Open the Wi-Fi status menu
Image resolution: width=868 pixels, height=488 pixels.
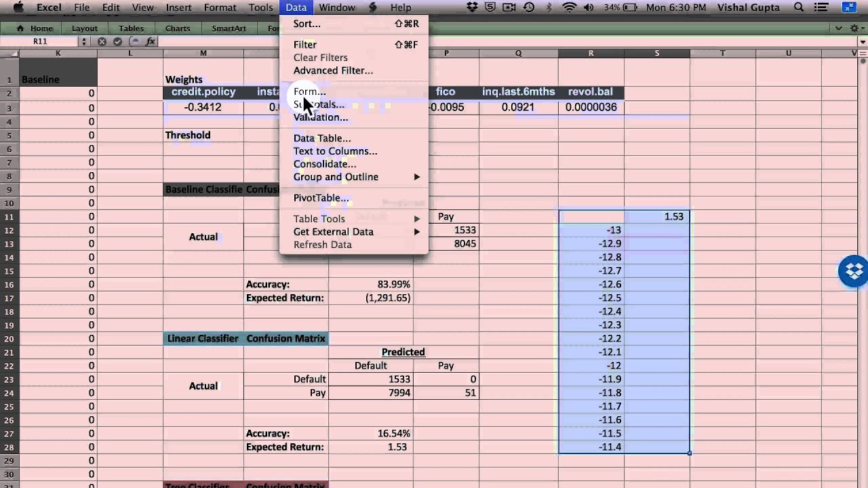tap(569, 7)
